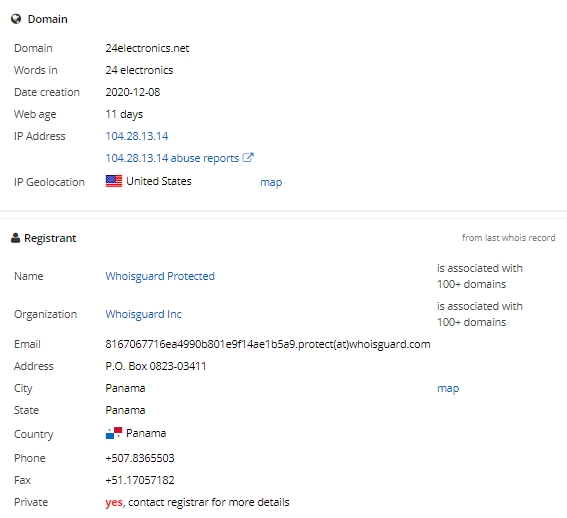
Task: Click the whoisguard.com protected email address
Action: [268, 344]
